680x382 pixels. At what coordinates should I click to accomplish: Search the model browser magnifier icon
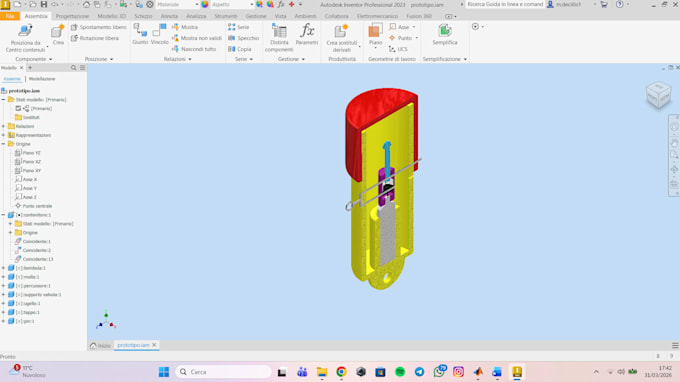click(73, 68)
